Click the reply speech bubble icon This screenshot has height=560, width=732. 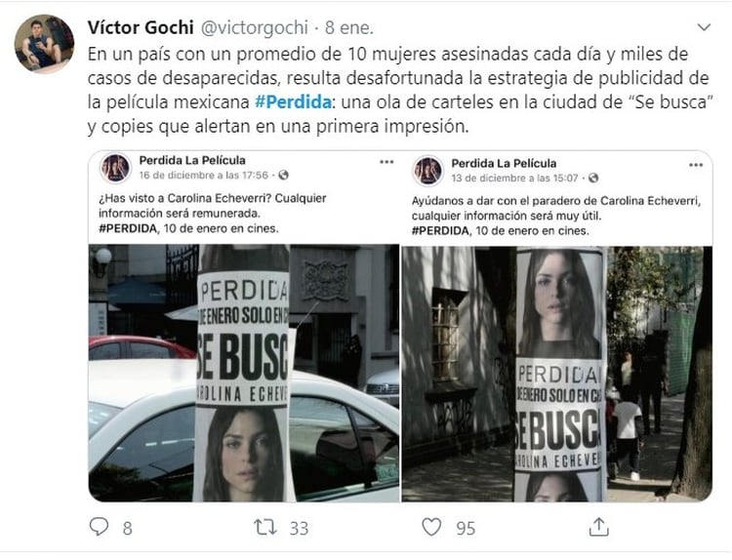tap(99, 527)
